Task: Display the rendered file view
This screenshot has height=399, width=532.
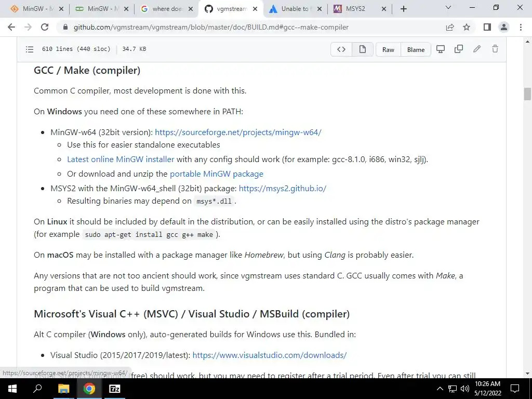Action: coord(362,49)
